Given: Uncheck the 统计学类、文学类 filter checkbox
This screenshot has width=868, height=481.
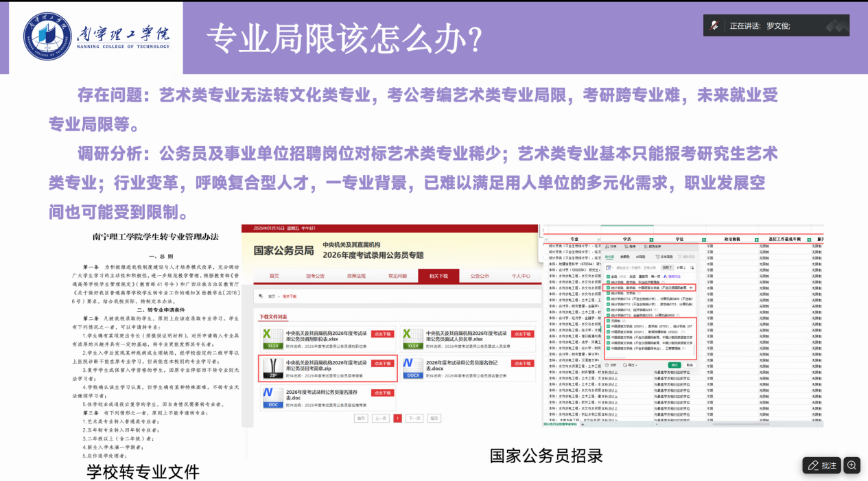Looking at the screenshot, I should point(608,293).
